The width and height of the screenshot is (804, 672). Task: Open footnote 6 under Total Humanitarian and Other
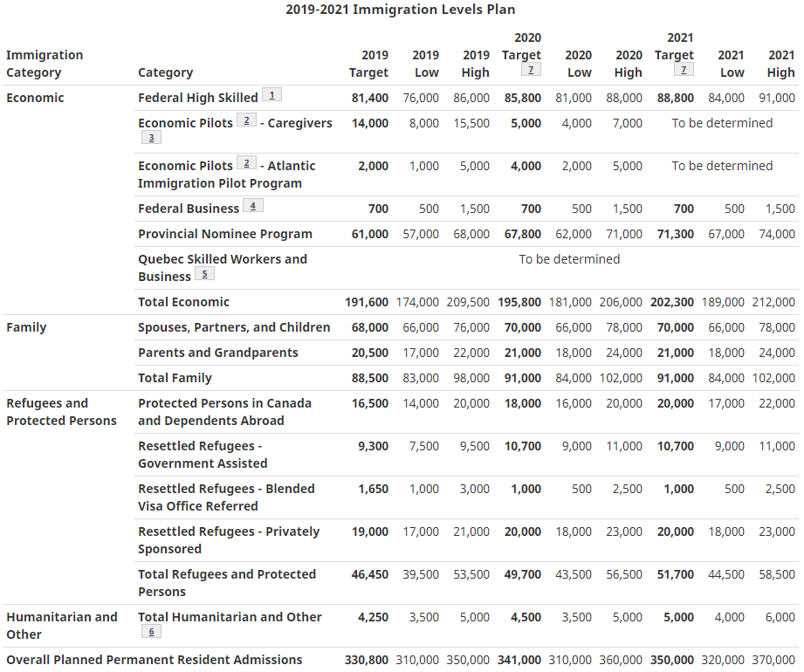(x=151, y=632)
